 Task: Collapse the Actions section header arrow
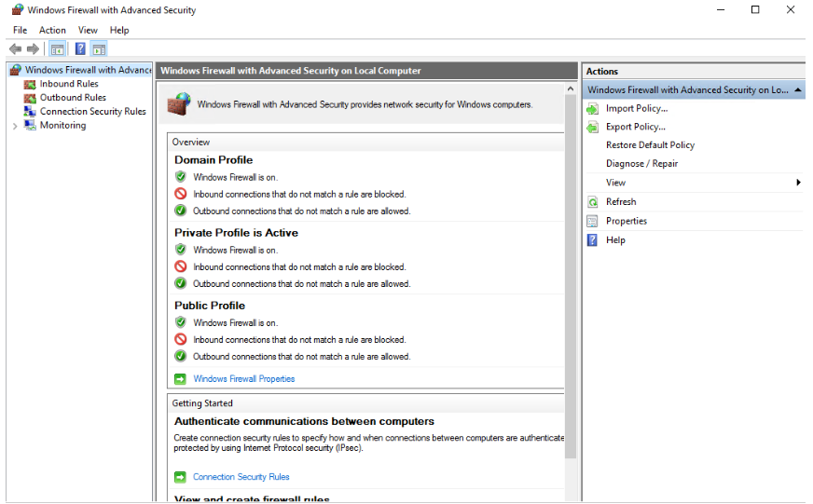pos(798,90)
